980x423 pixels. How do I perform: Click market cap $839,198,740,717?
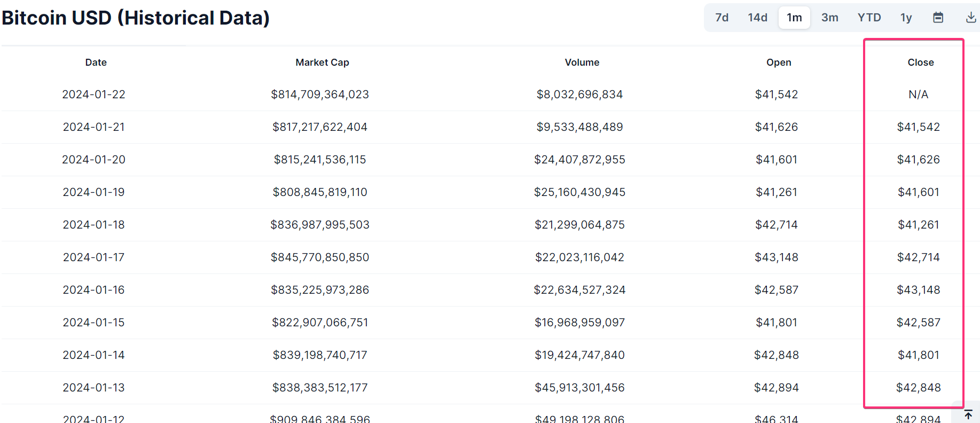coord(320,355)
